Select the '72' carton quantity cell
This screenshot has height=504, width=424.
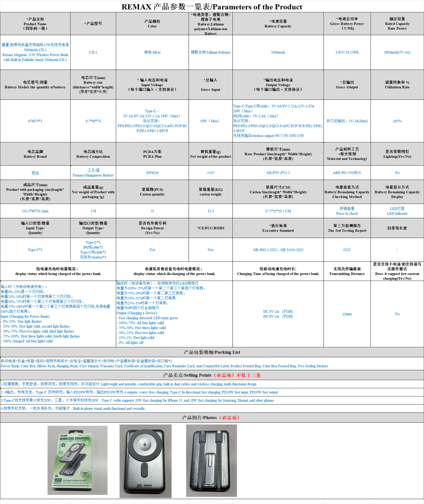pyautogui.click(x=152, y=211)
